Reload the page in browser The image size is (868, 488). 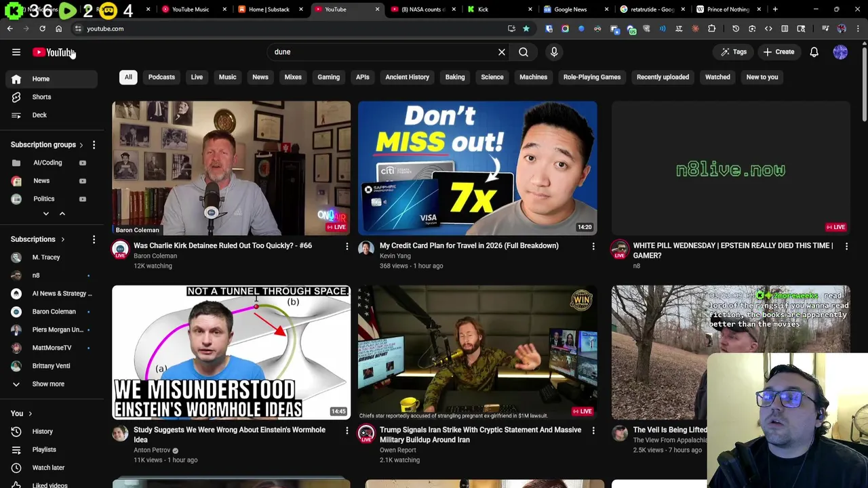pyautogui.click(x=42, y=28)
